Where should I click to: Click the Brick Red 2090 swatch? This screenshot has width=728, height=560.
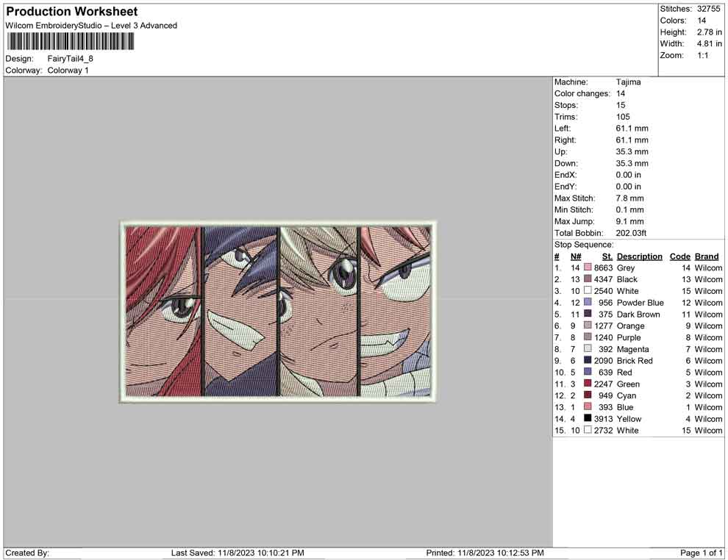[588, 360]
